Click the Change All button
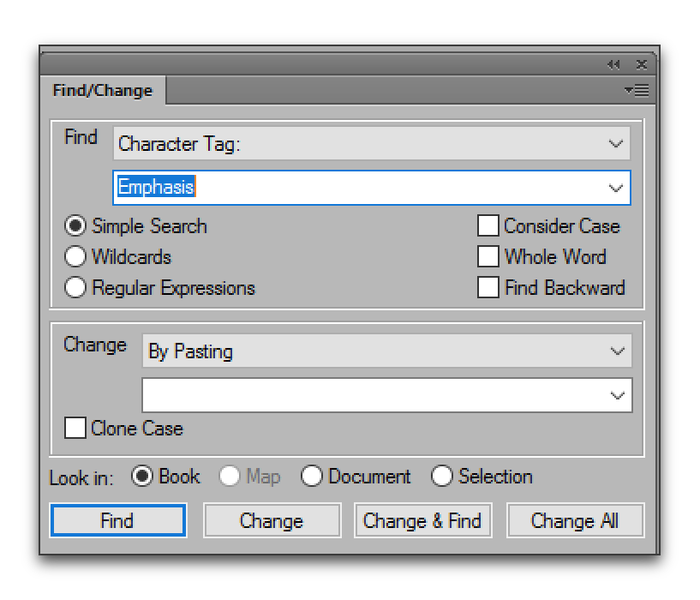 click(574, 520)
